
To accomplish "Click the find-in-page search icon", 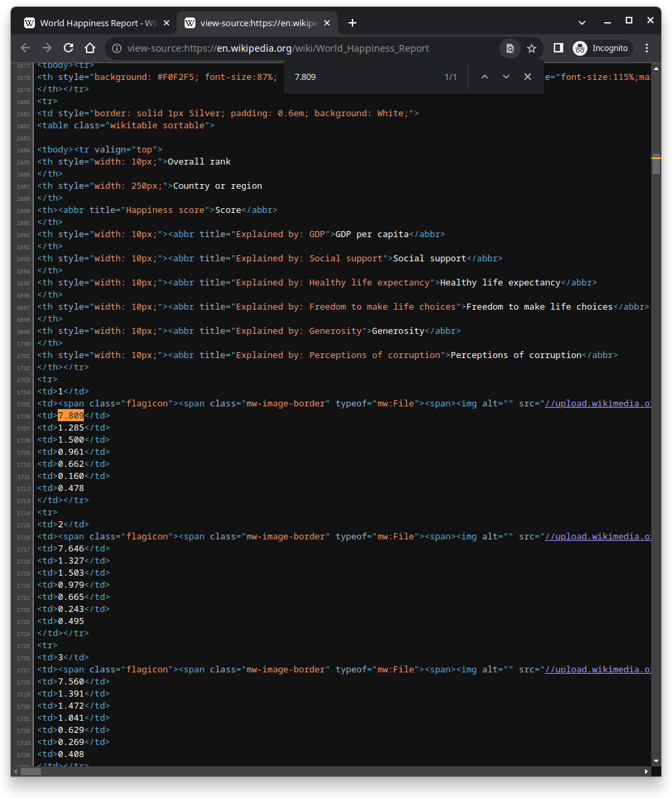I will tap(510, 48).
